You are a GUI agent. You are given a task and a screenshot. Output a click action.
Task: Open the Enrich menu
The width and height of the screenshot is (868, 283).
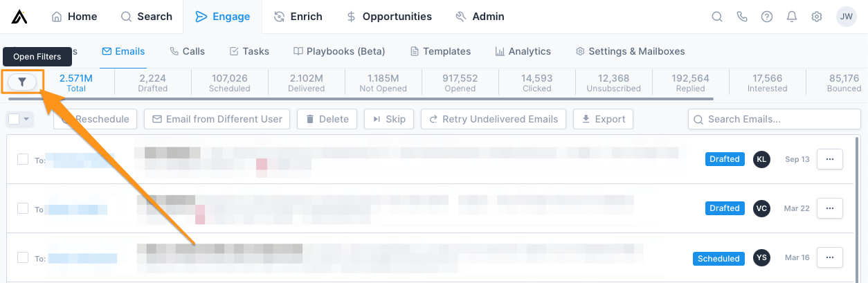point(299,17)
